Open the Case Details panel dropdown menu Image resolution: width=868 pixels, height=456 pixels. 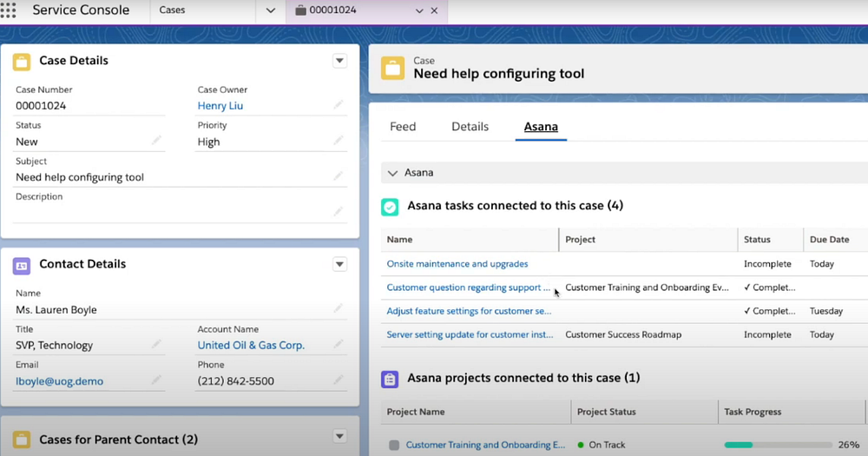339,61
